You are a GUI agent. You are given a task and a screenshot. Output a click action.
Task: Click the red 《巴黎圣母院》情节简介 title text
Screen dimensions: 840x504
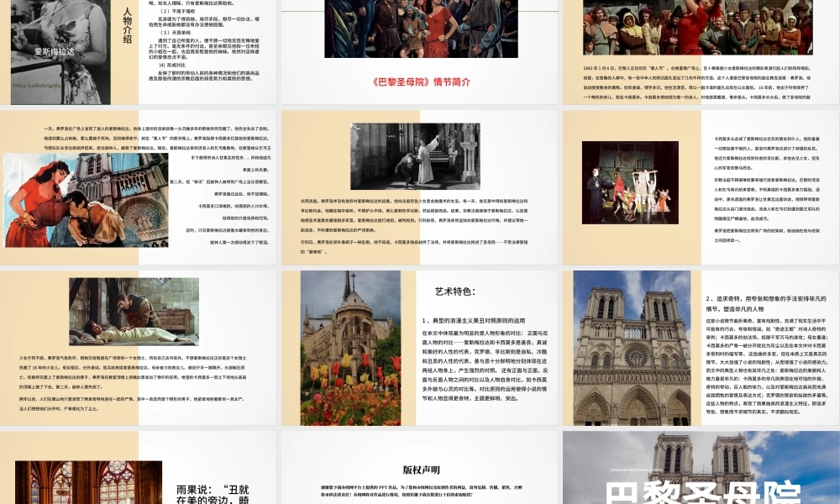420,82
